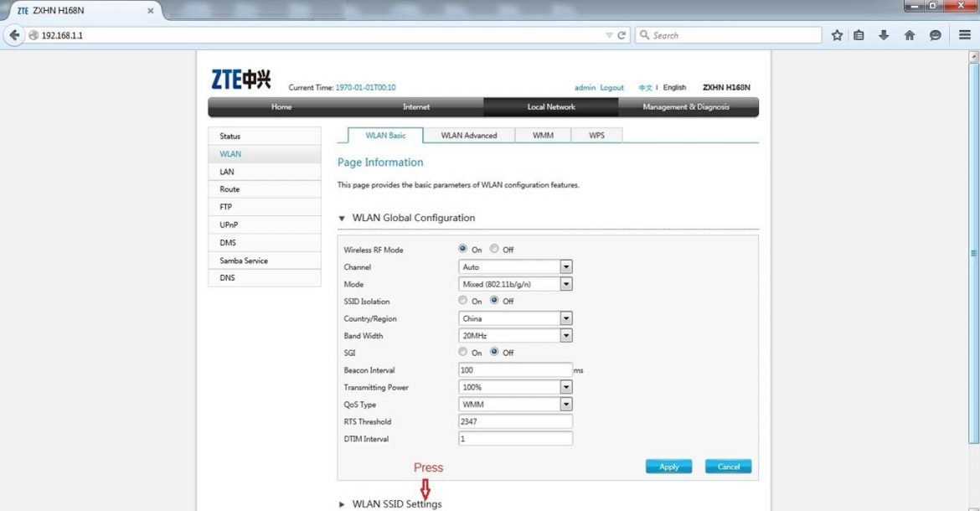Open the Firefox hamburger menu
Image resolution: width=980 pixels, height=511 pixels.
(x=965, y=35)
